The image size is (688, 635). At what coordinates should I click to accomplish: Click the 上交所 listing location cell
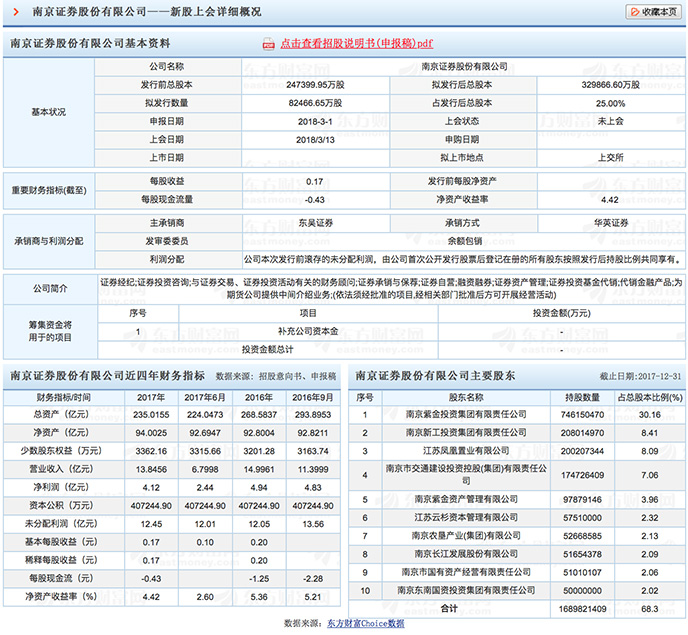(x=611, y=158)
